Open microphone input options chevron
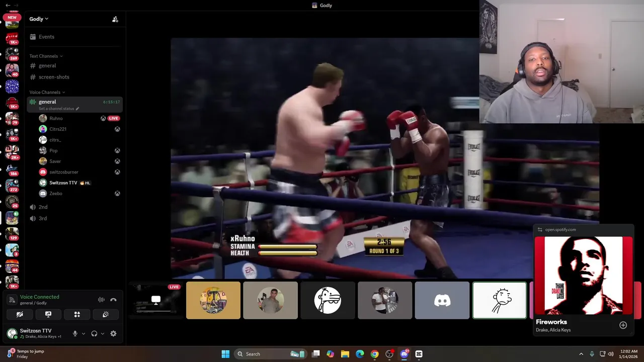This screenshot has height=362, width=644. pos(83,333)
